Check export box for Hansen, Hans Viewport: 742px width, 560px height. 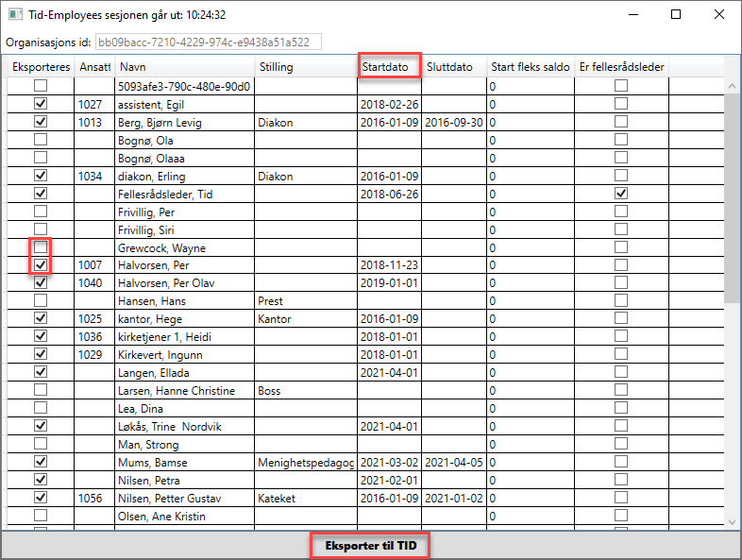pos(41,300)
